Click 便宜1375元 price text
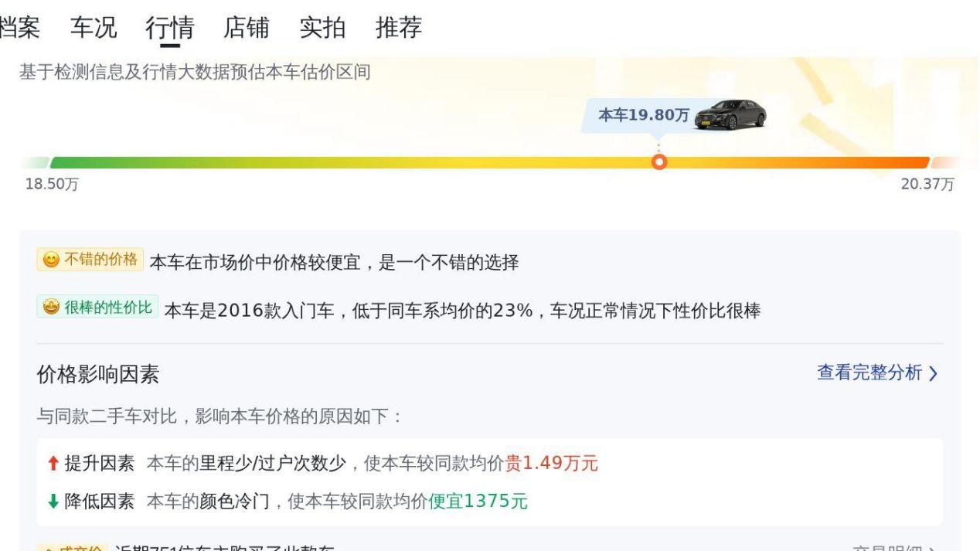This screenshot has width=980, height=551. coord(478,502)
